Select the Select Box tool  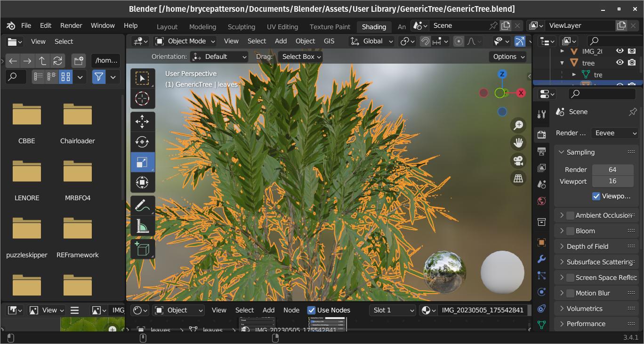pos(142,78)
